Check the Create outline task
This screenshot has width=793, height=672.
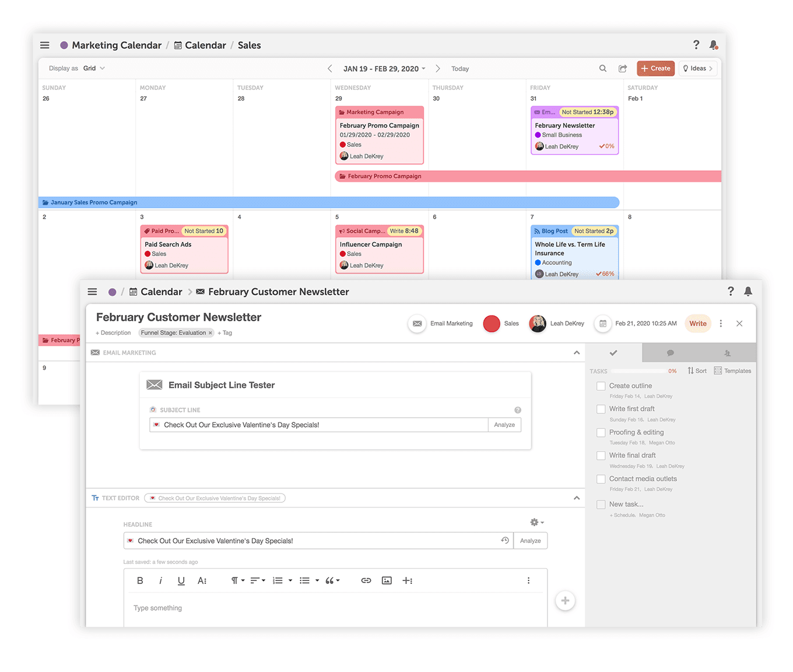coord(601,386)
